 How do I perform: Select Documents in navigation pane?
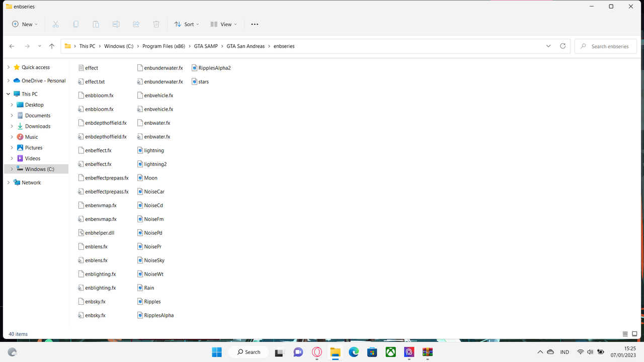pyautogui.click(x=38, y=116)
